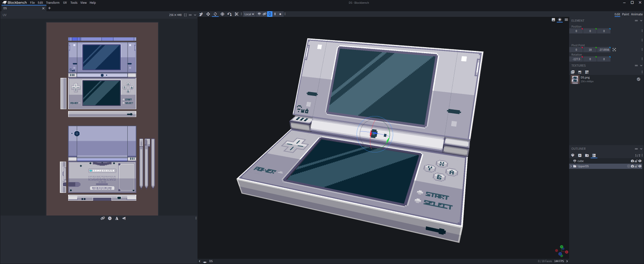Toggle visibility eye of UpperDS group
Screen dimensions: 644x264
pyautogui.click(x=640, y=166)
